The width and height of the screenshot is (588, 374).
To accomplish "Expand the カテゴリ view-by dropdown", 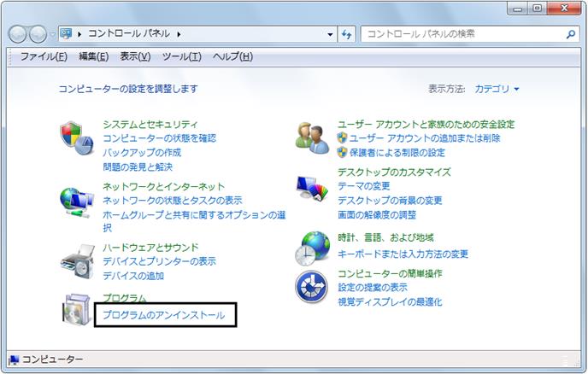I will pyautogui.click(x=497, y=89).
